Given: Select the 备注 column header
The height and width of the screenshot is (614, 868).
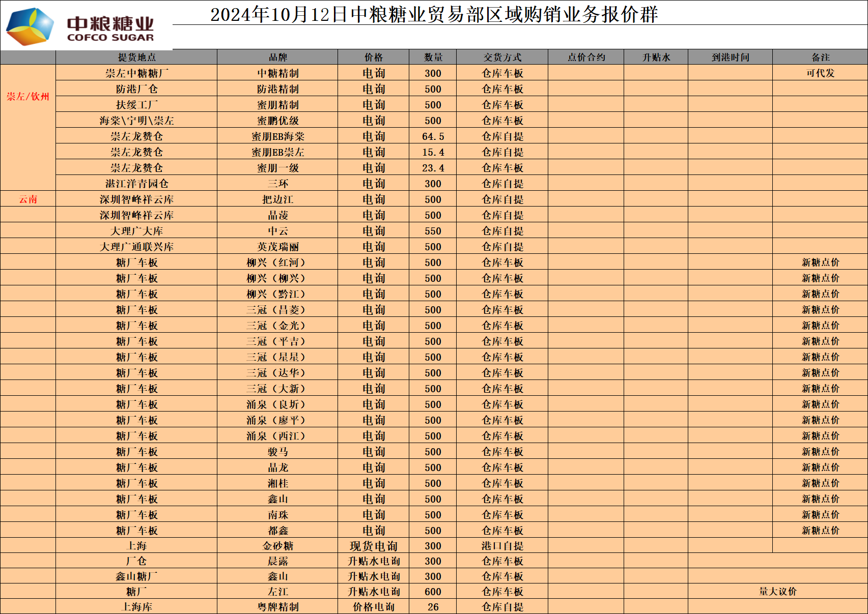Looking at the screenshot, I should (820, 57).
